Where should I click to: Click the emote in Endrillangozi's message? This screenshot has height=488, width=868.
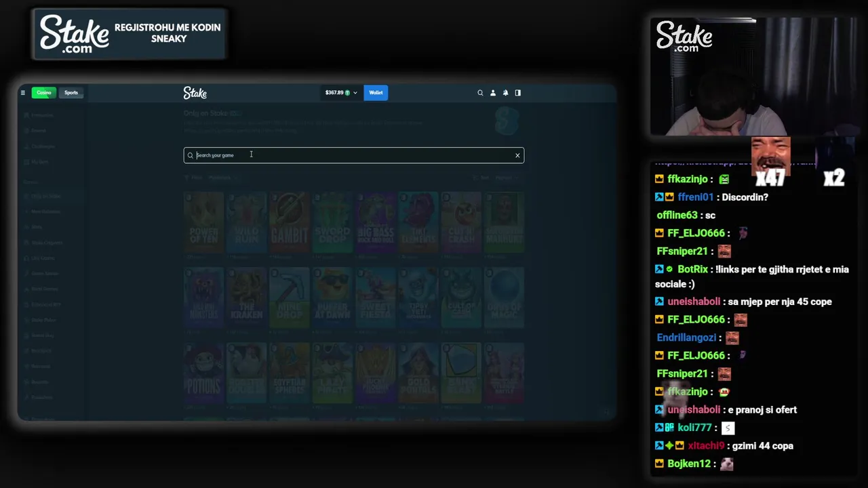(x=732, y=338)
